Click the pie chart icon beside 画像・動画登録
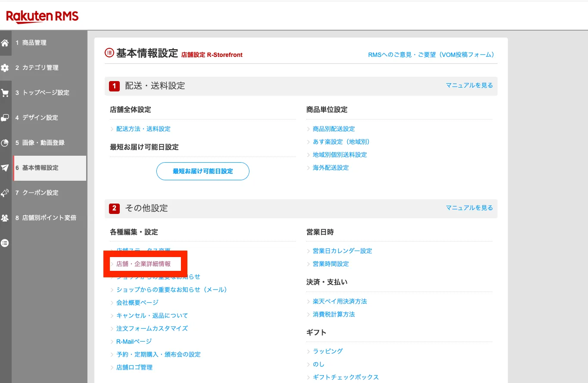 [5, 143]
